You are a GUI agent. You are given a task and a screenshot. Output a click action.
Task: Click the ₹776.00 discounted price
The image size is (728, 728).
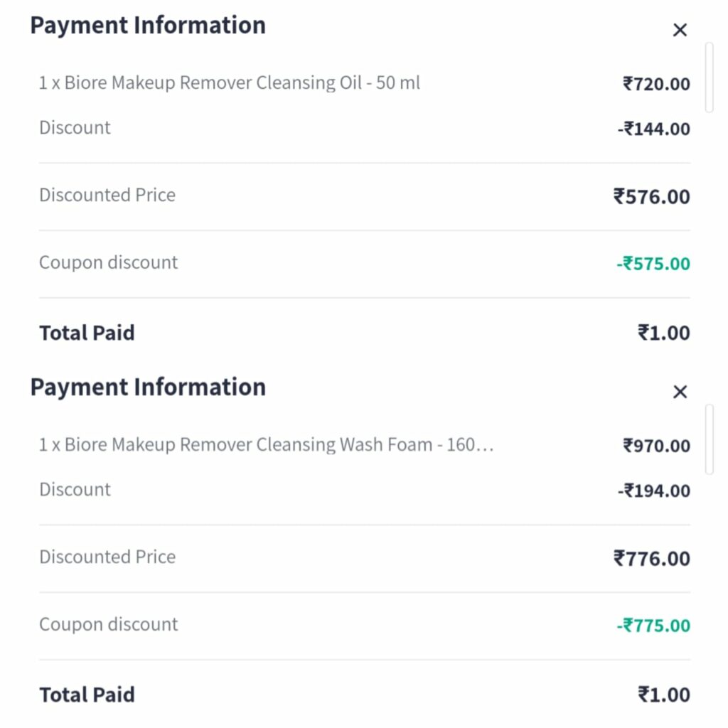651,558
